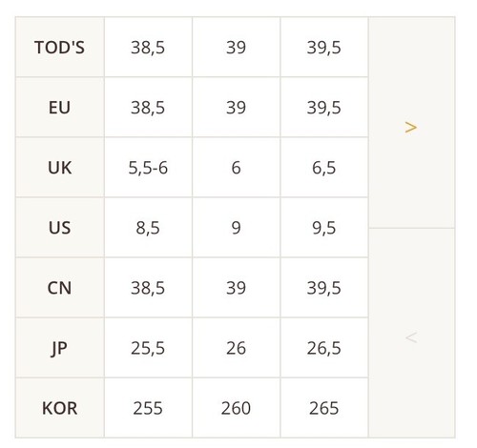The height and width of the screenshot is (448, 477).
Task: Click TOD'S size 38,5 cell
Action: point(148,47)
